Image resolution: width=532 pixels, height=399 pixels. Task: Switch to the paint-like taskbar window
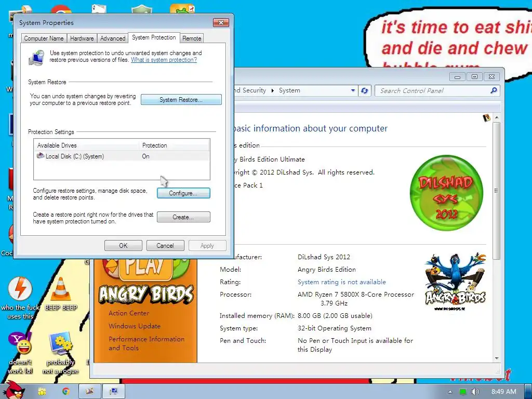click(x=90, y=392)
